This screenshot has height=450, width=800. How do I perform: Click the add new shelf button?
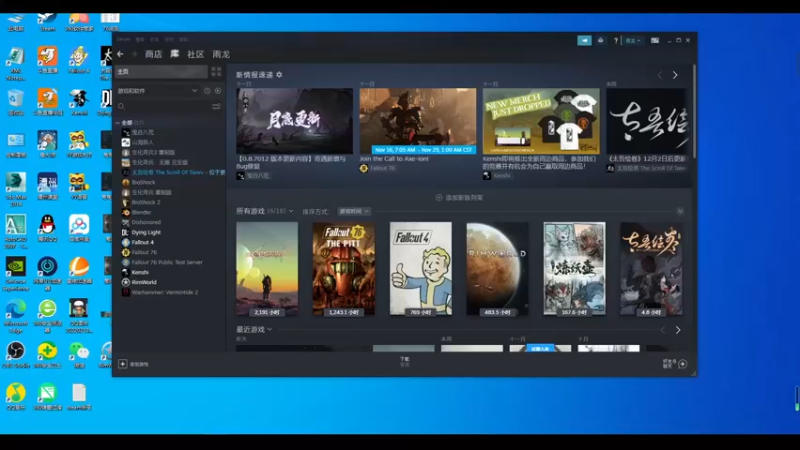[459, 197]
